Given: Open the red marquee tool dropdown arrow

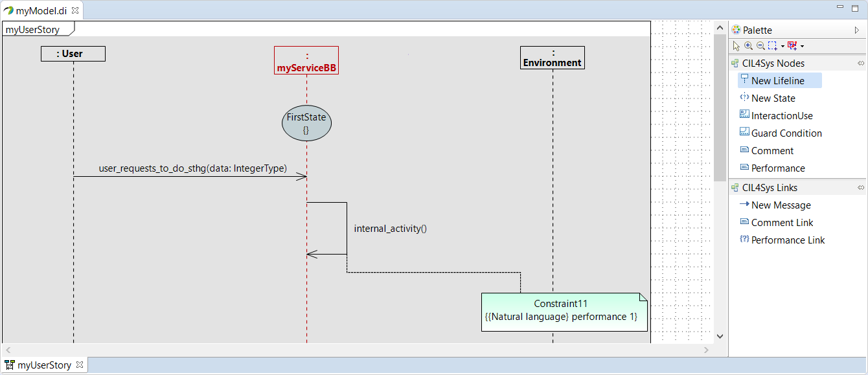Looking at the screenshot, I should [x=802, y=47].
